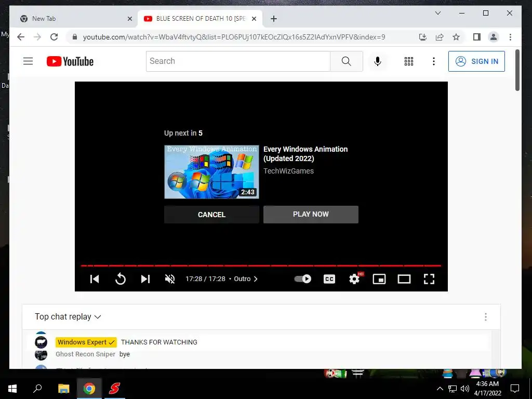532x399 pixels.
Task: Open taskbar search
Action: tap(37, 389)
